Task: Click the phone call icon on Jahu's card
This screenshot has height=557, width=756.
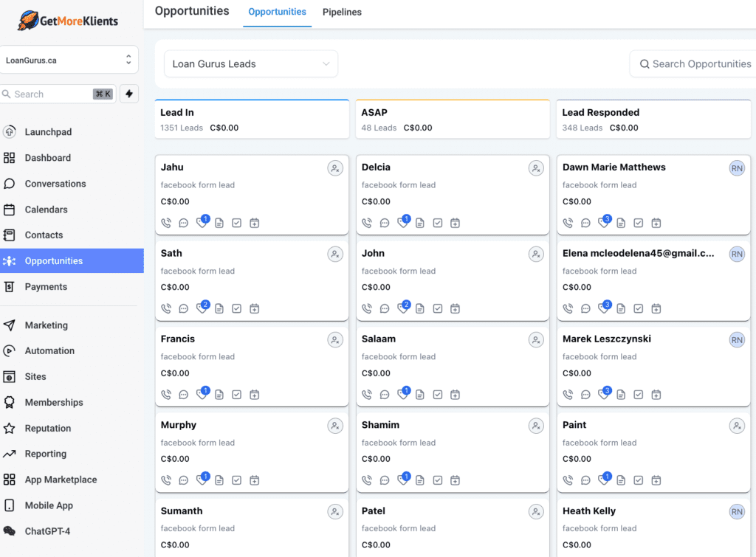Action: pos(166,223)
